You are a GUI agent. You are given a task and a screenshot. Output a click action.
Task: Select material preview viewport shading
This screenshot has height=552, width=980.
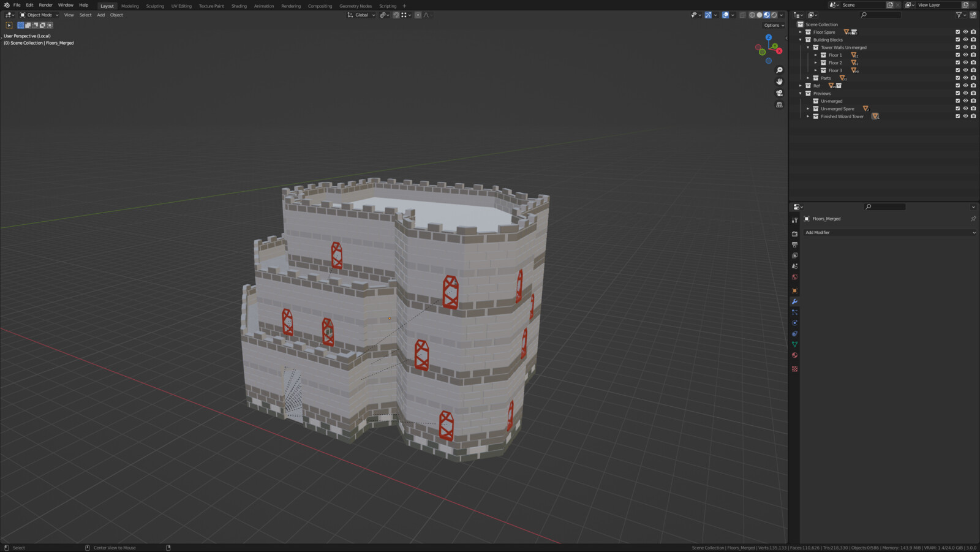coord(767,15)
